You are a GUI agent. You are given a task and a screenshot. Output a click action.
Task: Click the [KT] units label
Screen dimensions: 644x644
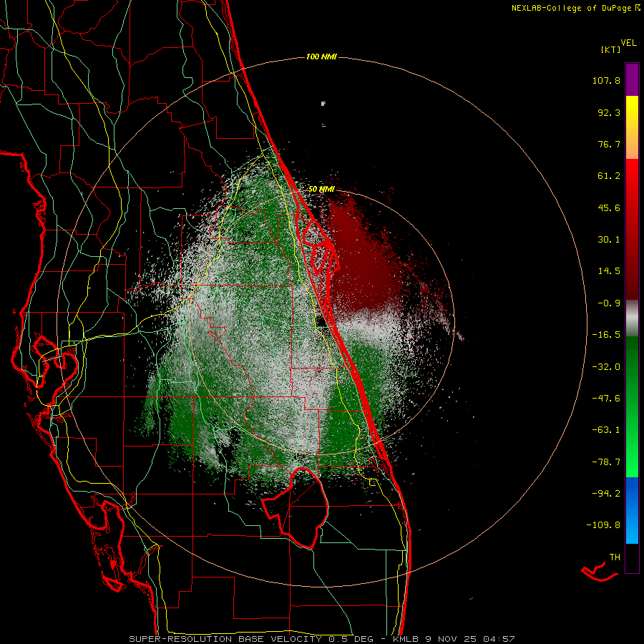click(x=611, y=49)
